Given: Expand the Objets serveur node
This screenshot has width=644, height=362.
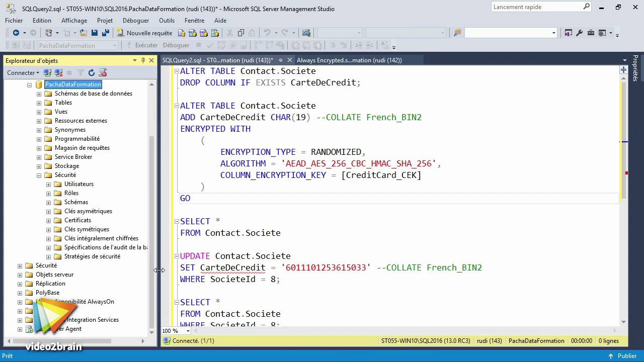Looking at the screenshot, I should [x=20, y=275].
